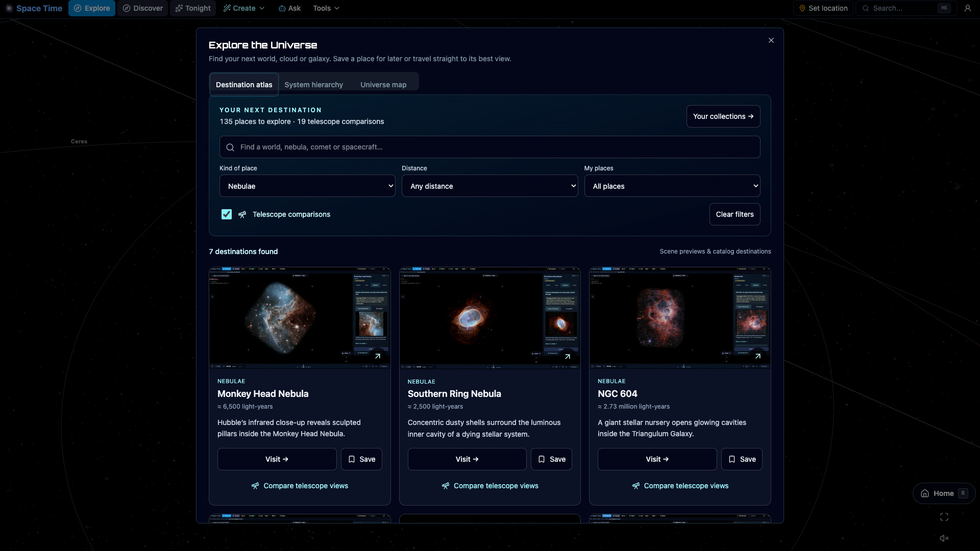Screen dimensions: 980x551
Task: Click telescope icon under NGC 604
Action: (636, 486)
